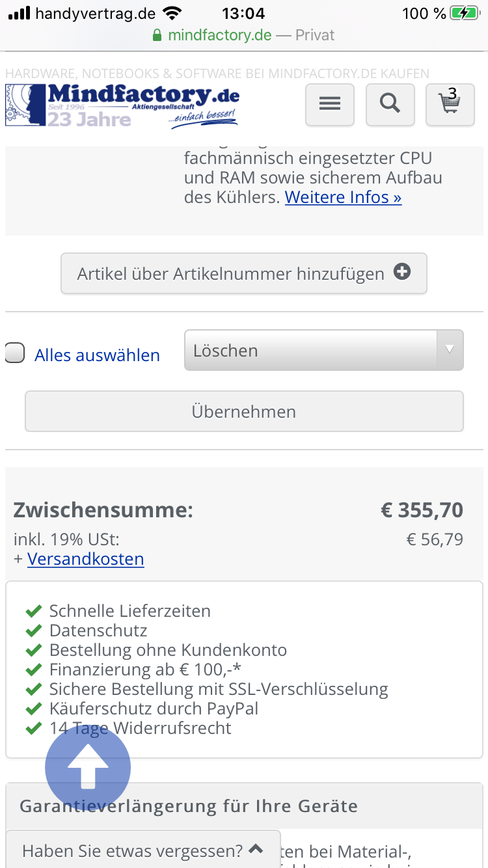Open the Versandkosten link
This screenshot has width=488, height=868.
point(85,559)
